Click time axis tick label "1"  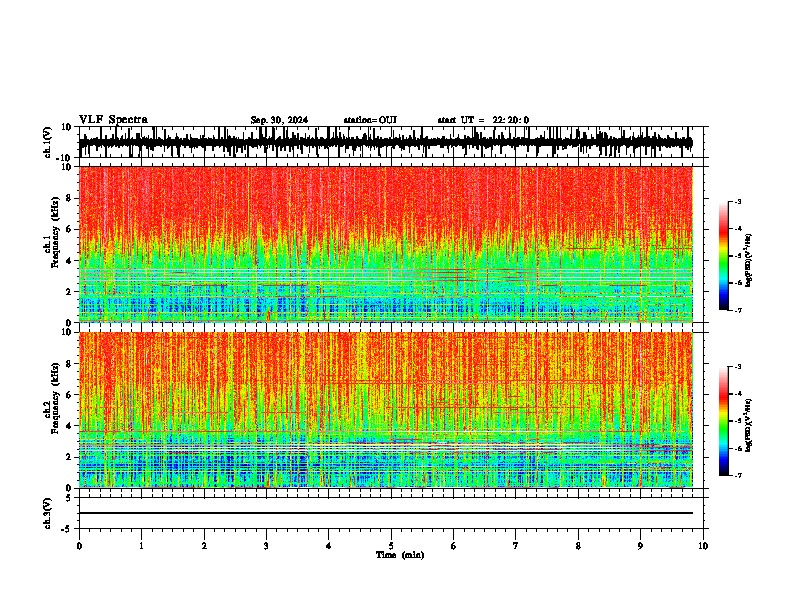(141, 546)
